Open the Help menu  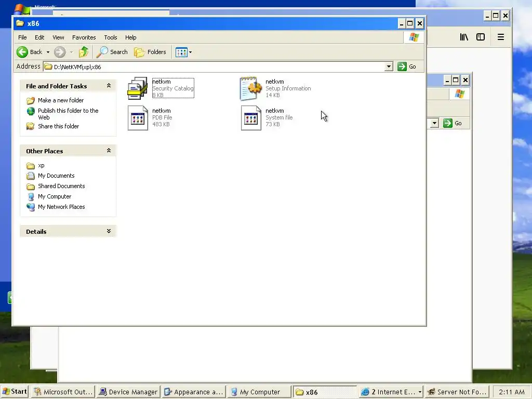130,37
